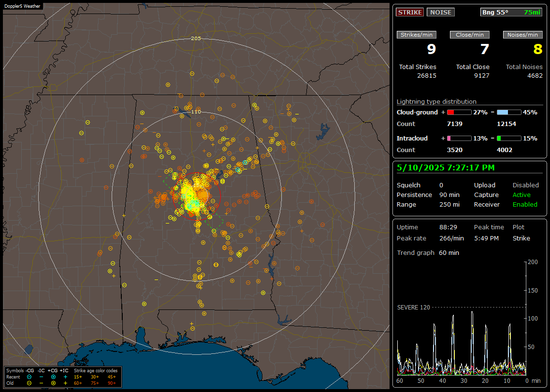Click the Capture status Active
Viewport: 550px width, 392px height.
[521, 195]
